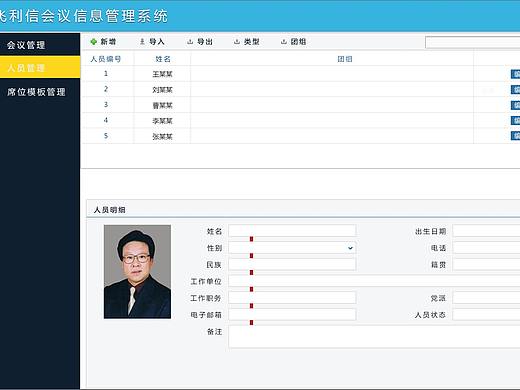The width and height of the screenshot is (520, 390).
Task: Click the search box in the toolbar
Action: pos(473,42)
